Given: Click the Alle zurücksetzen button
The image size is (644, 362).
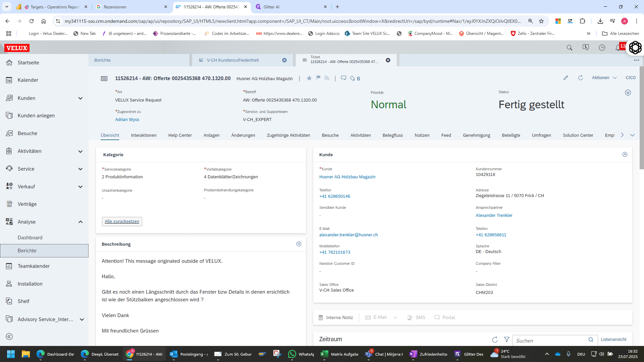Looking at the screenshot, I should (x=122, y=222).
